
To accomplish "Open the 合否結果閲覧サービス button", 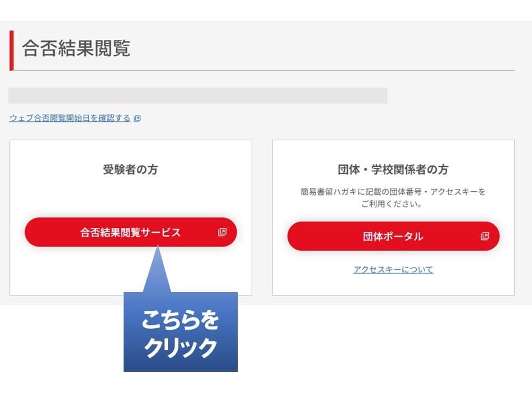I will [x=131, y=232].
